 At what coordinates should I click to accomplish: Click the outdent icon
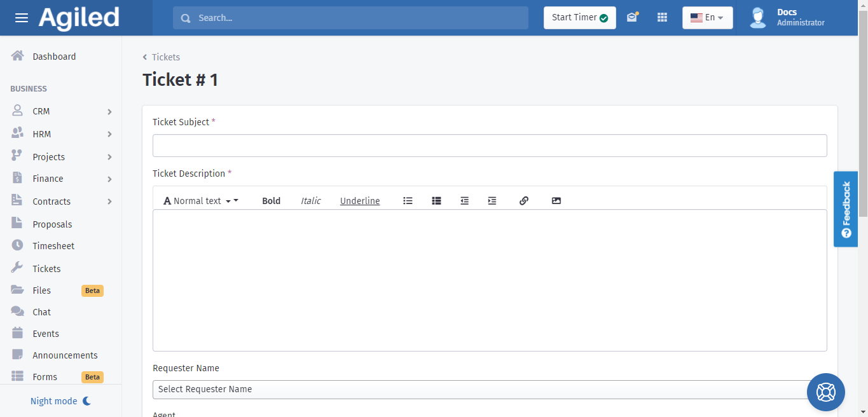[464, 201]
